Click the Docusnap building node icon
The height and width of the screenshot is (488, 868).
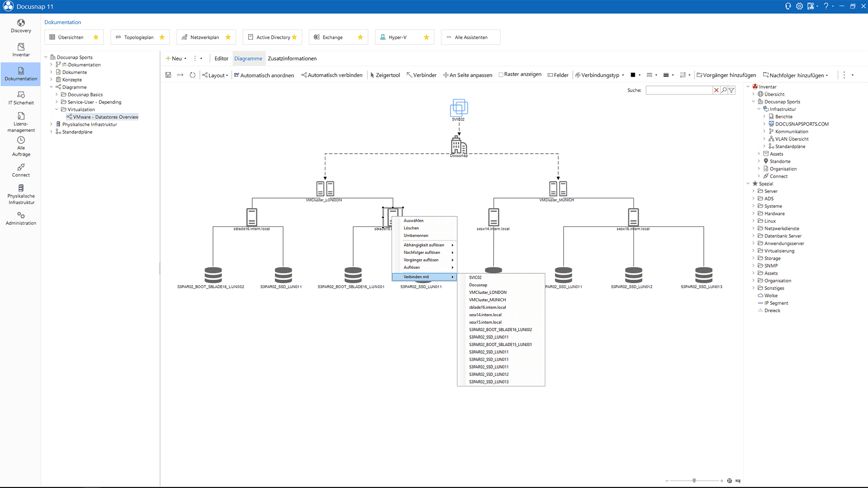pyautogui.click(x=459, y=145)
